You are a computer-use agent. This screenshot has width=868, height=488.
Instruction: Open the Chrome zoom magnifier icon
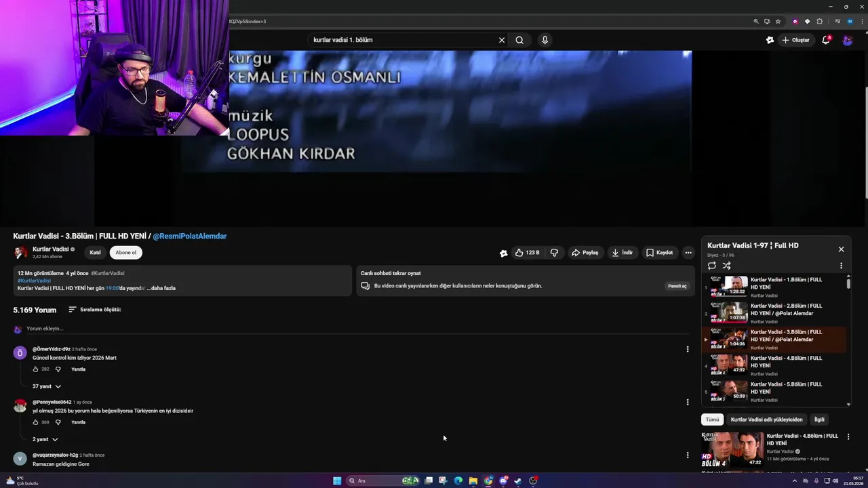pyautogui.click(x=756, y=21)
